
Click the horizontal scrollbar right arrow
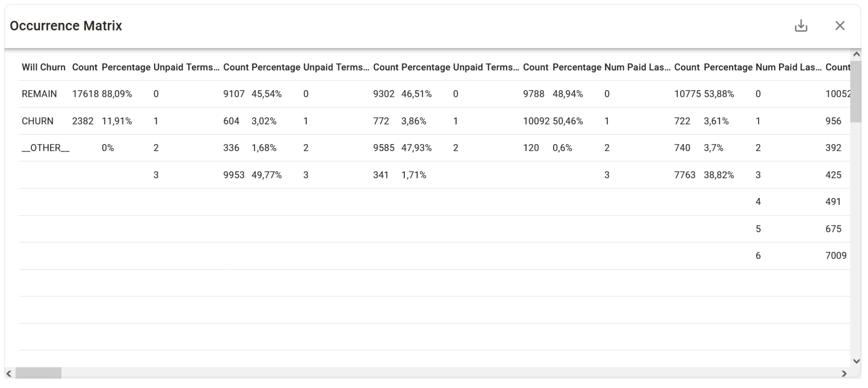[x=844, y=373]
